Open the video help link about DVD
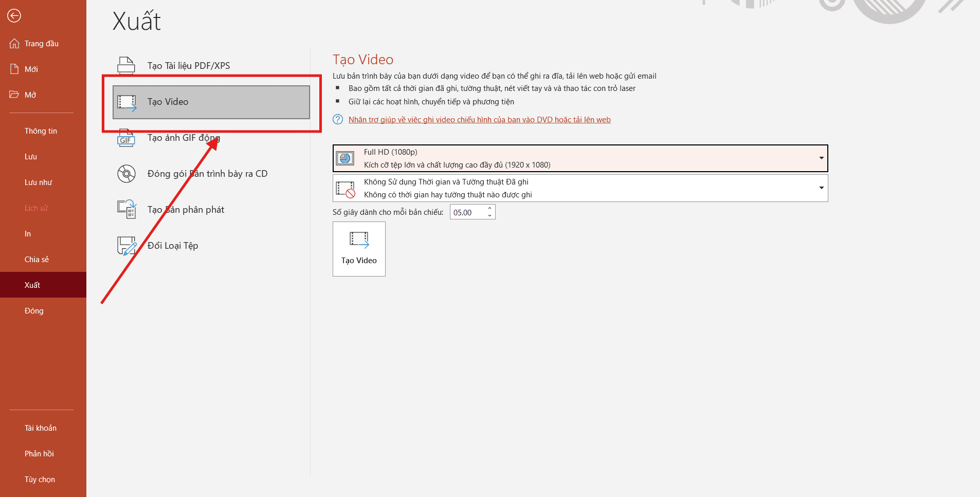The height and width of the screenshot is (497, 980). (479, 120)
